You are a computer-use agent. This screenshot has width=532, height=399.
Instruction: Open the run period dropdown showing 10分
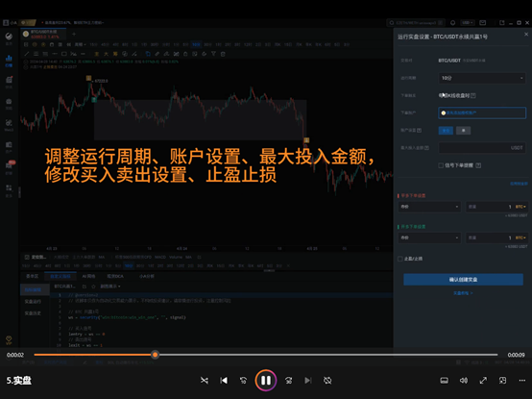click(x=482, y=78)
